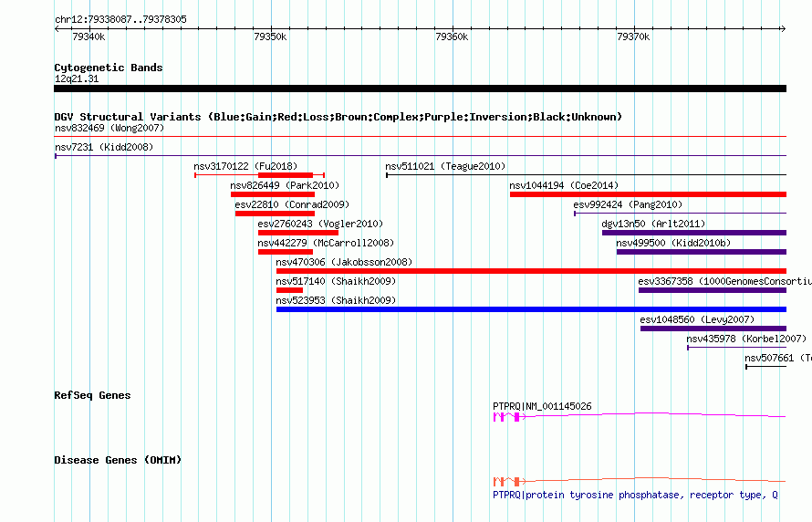Open the esv2760243 (Vogler2010) variant
The image size is (812, 522).
pyautogui.click(x=320, y=224)
